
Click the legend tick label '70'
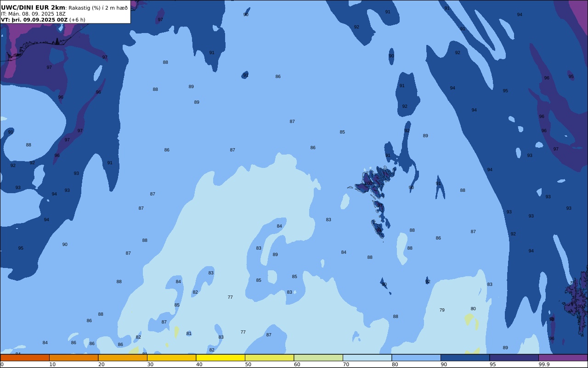pos(346,364)
